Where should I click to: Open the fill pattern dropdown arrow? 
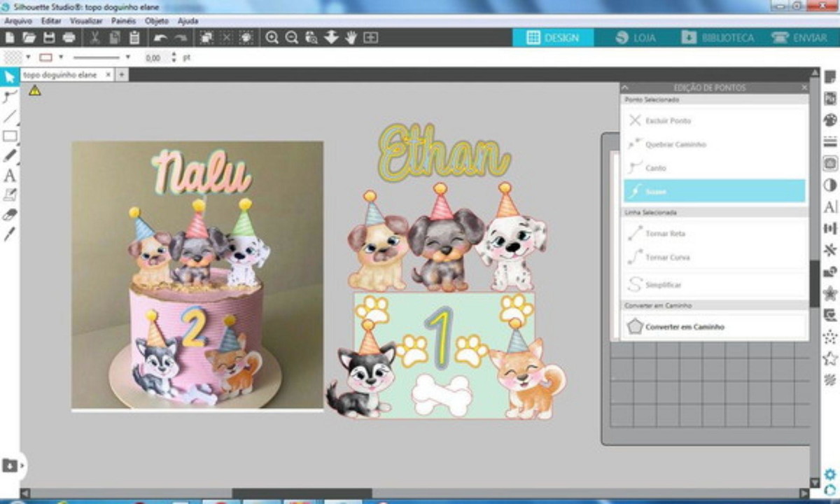tap(28, 57)
